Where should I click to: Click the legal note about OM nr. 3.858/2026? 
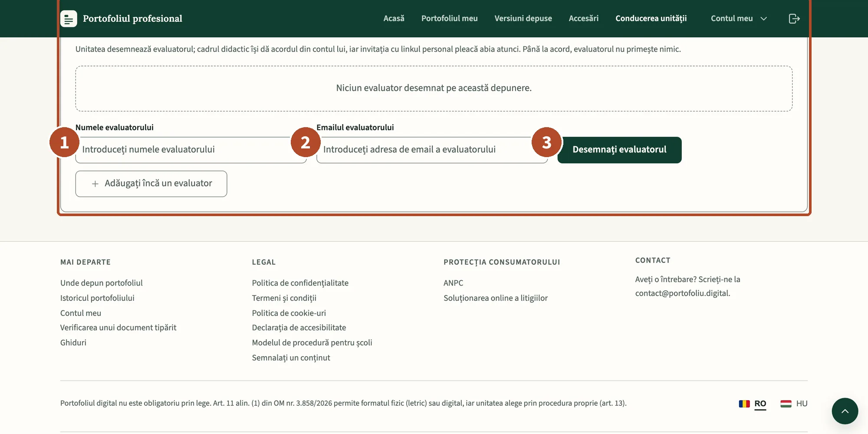(x=343, y=403)
